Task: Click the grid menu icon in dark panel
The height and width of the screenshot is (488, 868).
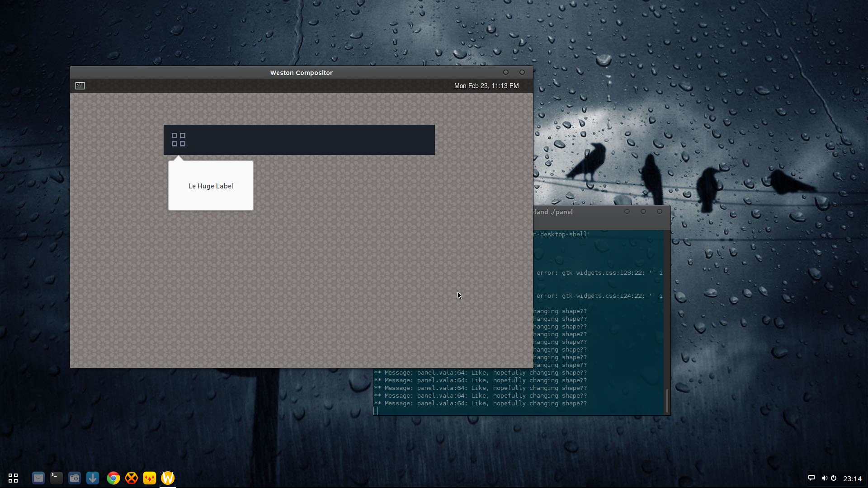Action: [179, 140]
